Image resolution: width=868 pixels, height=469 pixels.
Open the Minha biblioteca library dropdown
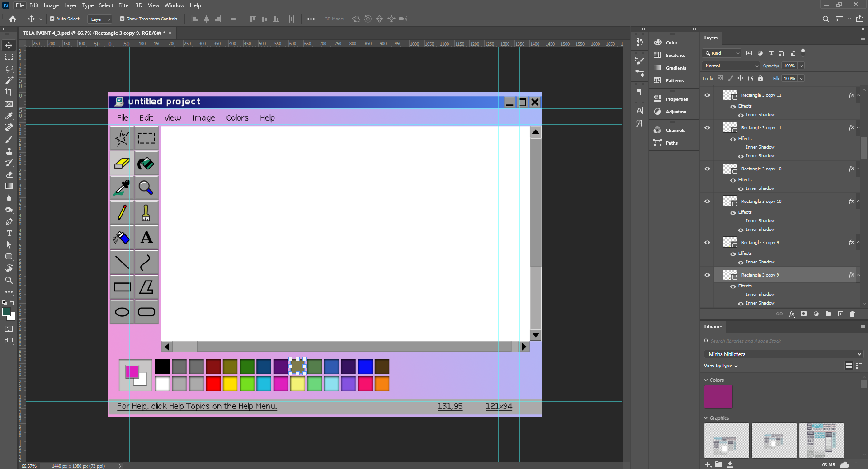(784, 354)
